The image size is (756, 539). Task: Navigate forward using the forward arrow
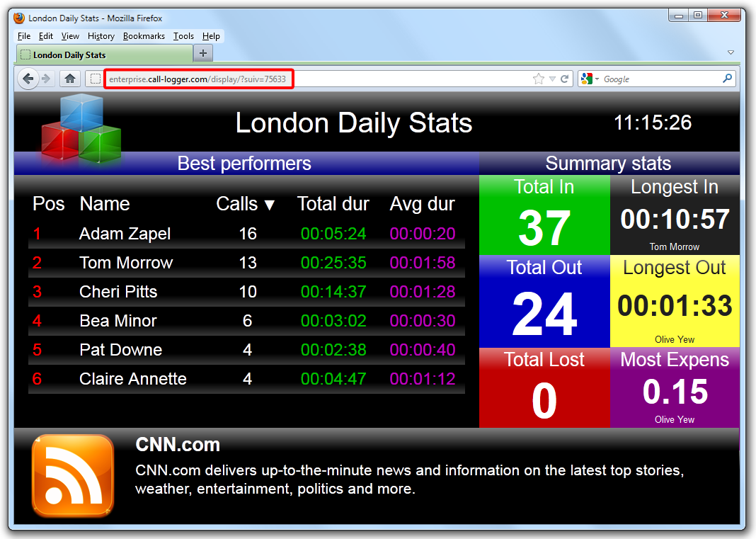coord(46,79)
